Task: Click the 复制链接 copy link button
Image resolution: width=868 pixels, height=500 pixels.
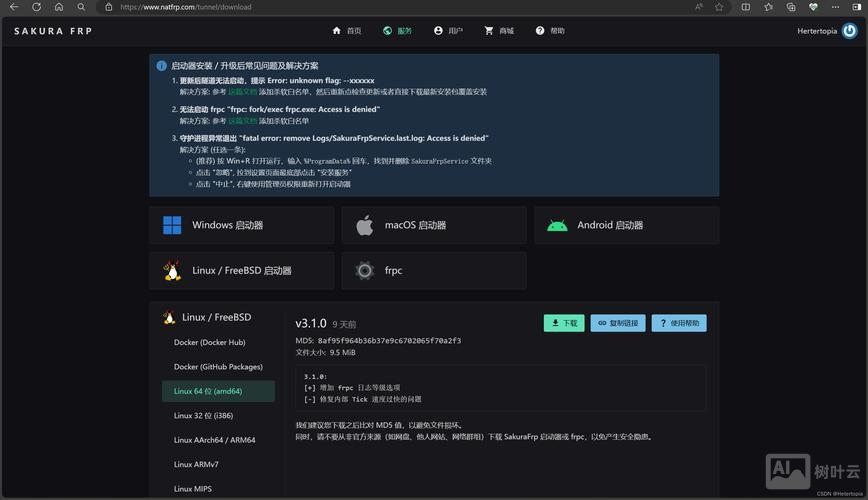Action: pyautogui.click(x=618, y=323)
